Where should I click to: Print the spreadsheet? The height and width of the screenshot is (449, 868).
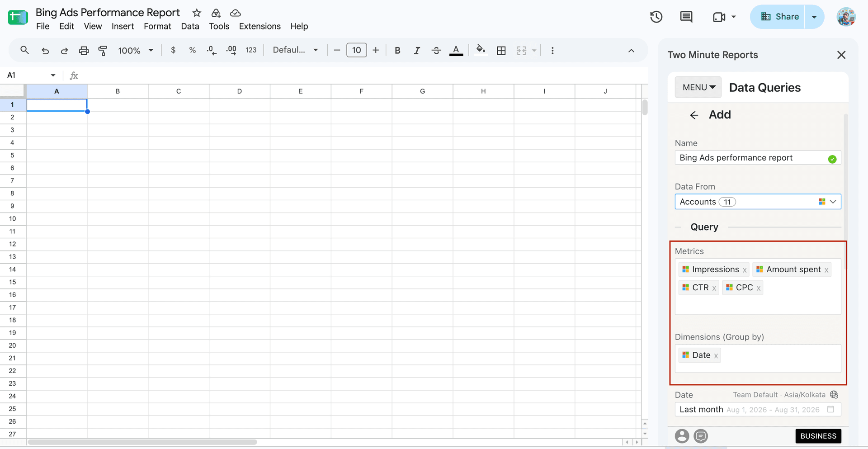click(84, 51)
